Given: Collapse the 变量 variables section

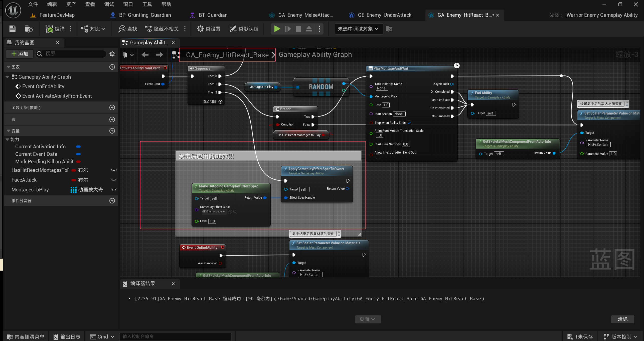Looking at the screenshot, I should point(9,131).
